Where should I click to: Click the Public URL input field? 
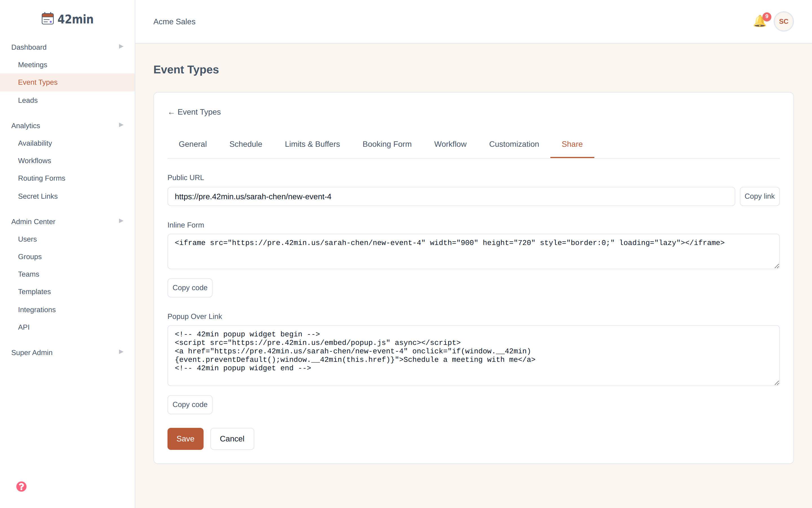(x=451, y=196)
